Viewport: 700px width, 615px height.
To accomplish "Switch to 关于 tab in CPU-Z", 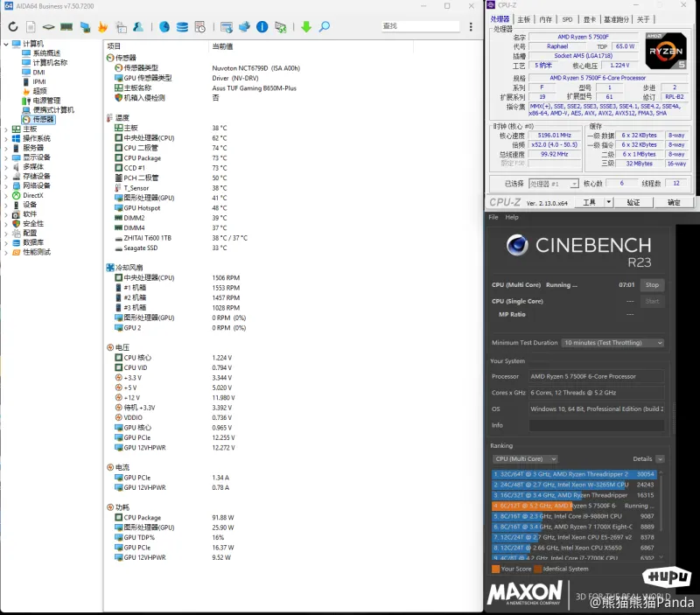I will (643, 19).
